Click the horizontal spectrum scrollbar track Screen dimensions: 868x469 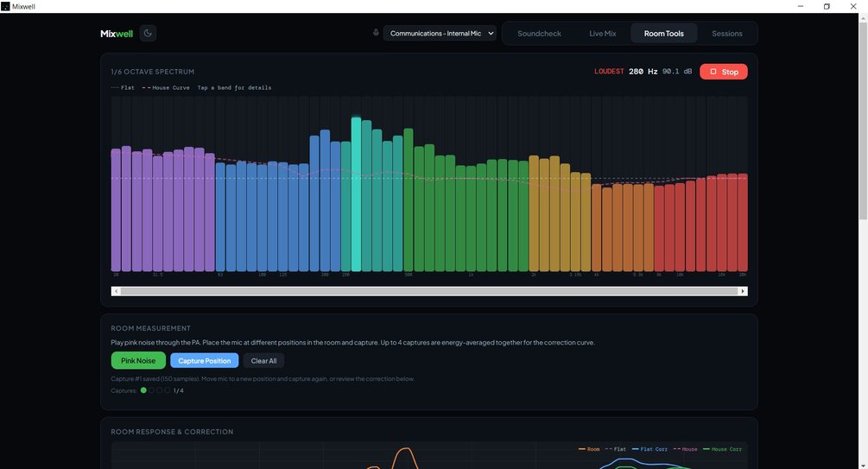tap(429, 291)
